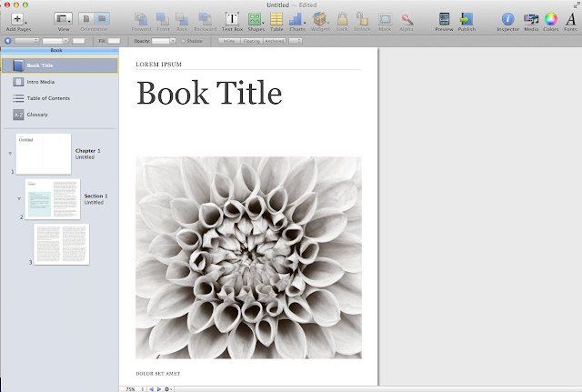Click the Backward arrange icon
The image size is (582, 392).
(x=205, y=19)
